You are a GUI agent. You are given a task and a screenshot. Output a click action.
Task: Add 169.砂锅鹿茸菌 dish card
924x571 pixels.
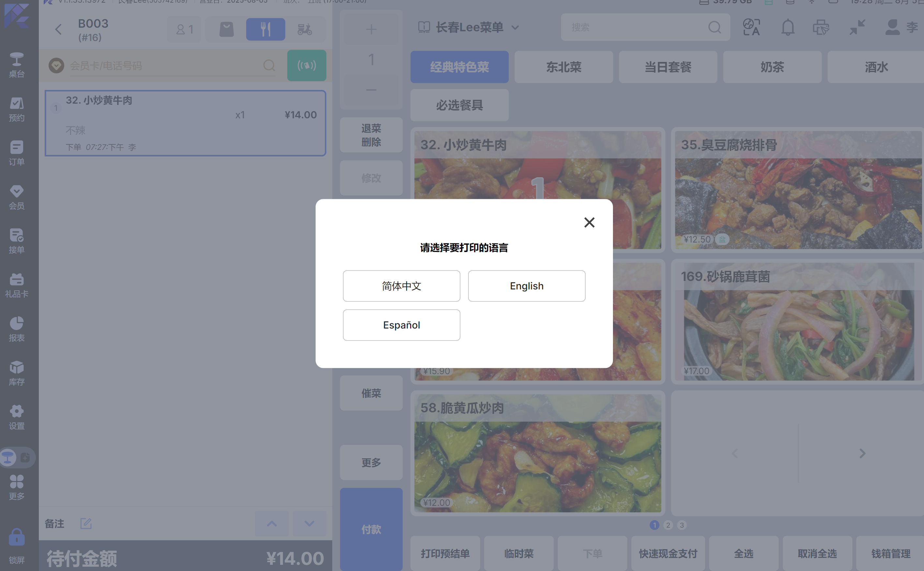click(x=798, y=322)
